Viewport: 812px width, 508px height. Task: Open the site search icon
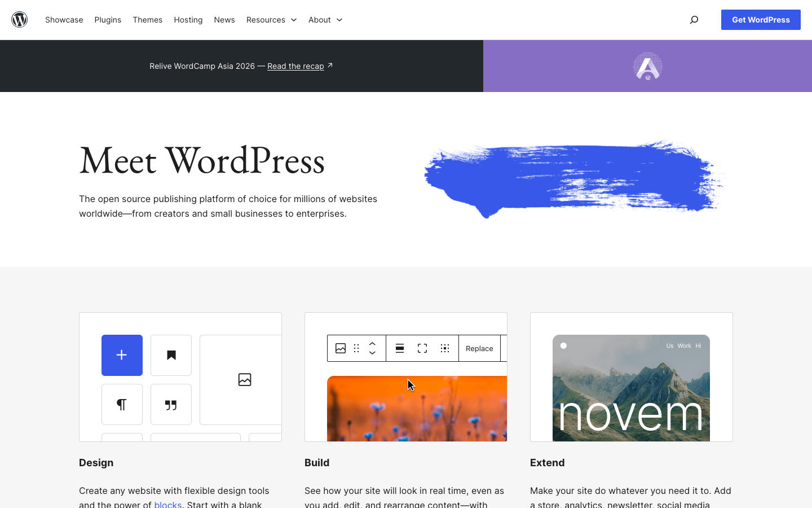(x=694, y=19)
